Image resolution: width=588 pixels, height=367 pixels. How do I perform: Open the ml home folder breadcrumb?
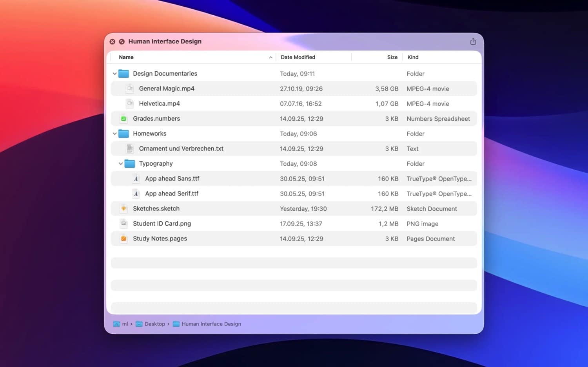(125, 324)
